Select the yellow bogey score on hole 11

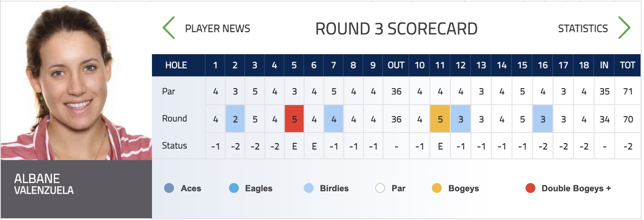point(440,119)
